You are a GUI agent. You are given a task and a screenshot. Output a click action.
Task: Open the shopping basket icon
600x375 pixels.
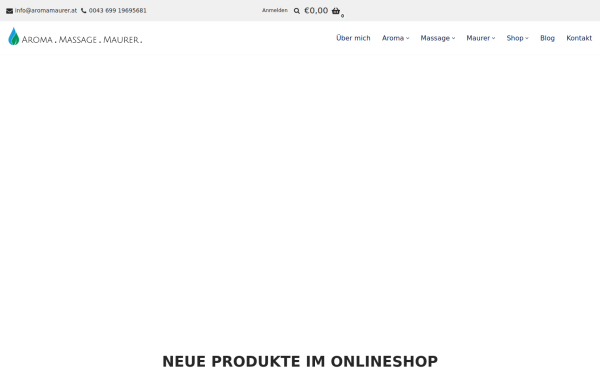point(336,11)
